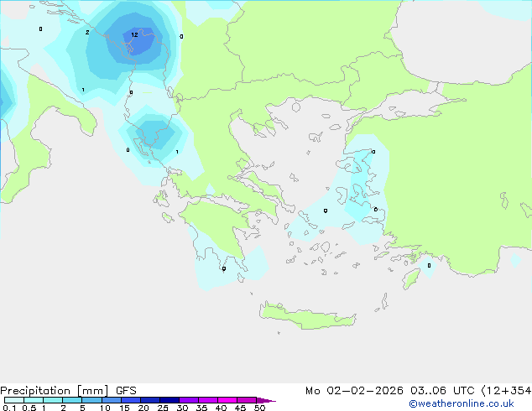Click the legend label '30'

click(x=182, y=408)
